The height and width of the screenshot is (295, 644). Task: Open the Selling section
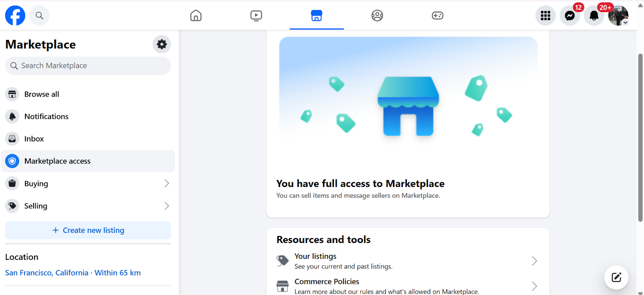click(x=88, y=206)
